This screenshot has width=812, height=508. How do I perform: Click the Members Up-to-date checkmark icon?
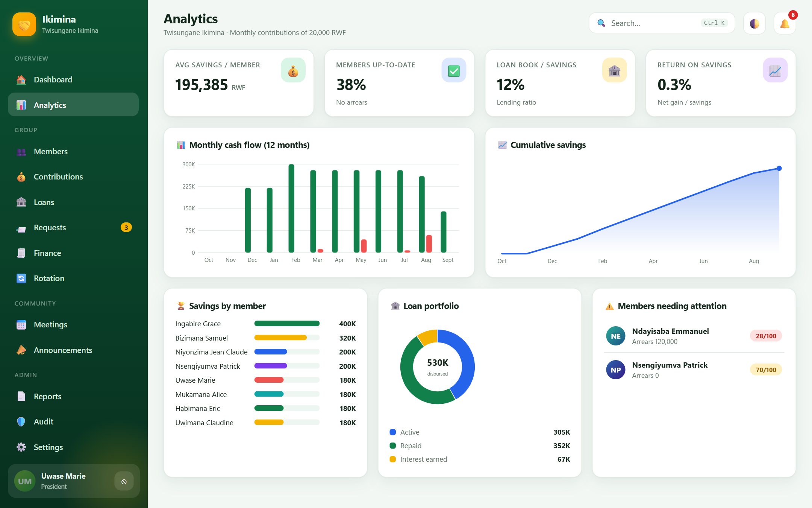pos(454,70)
